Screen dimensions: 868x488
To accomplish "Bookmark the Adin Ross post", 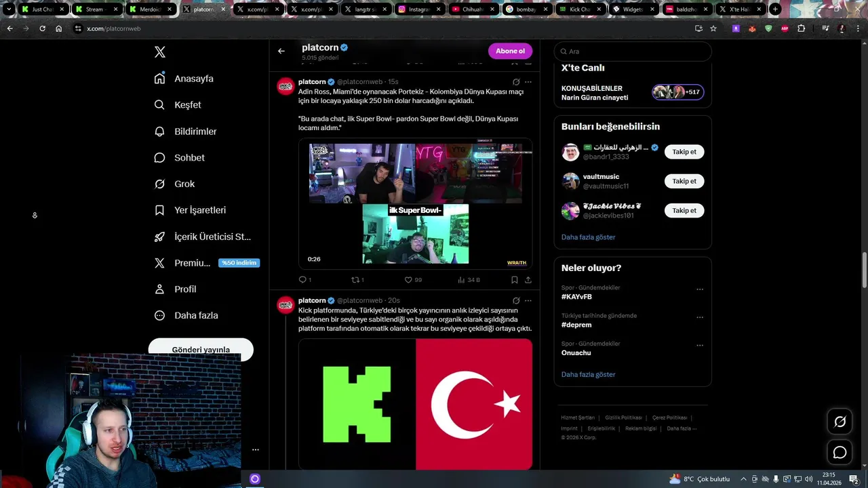I will click(515, 279).
